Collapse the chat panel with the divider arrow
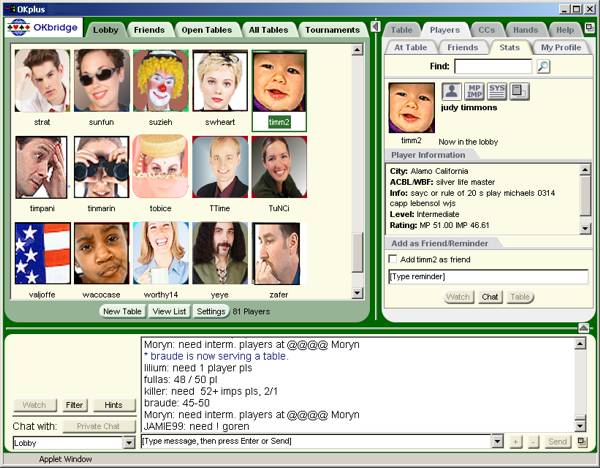 [x=584, y=328]
